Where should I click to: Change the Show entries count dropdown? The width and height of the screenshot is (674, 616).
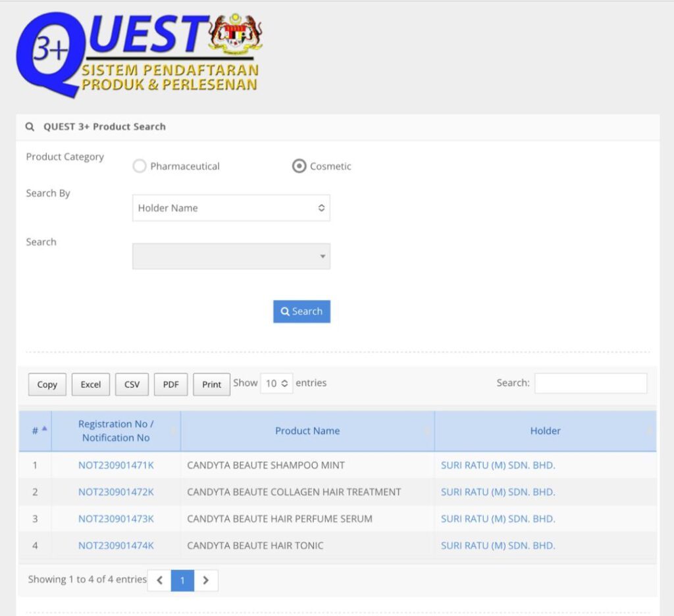click(276, 383)
